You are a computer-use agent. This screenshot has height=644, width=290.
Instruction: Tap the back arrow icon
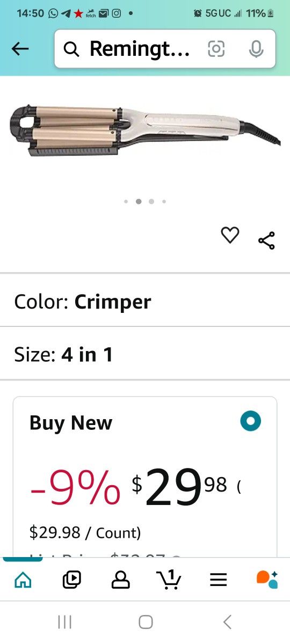click(x=20, y=49)
